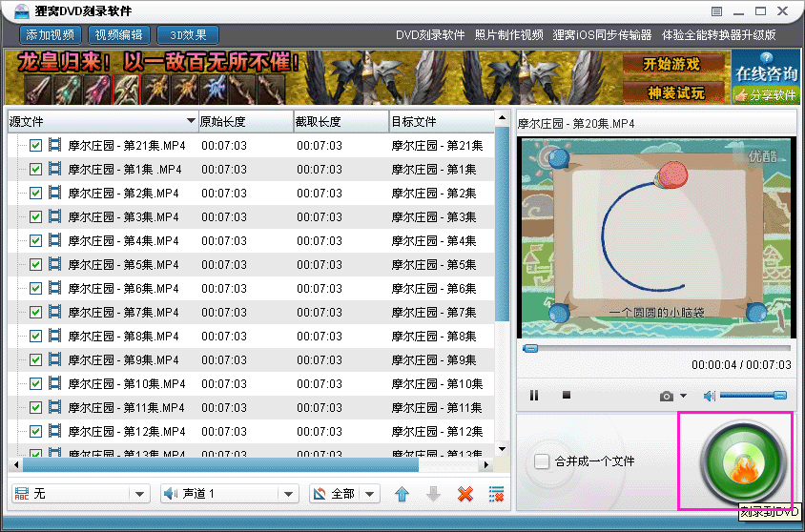Clear the whole file list
Viewport: 805px width, 532px height.
[x=497, y=494]
